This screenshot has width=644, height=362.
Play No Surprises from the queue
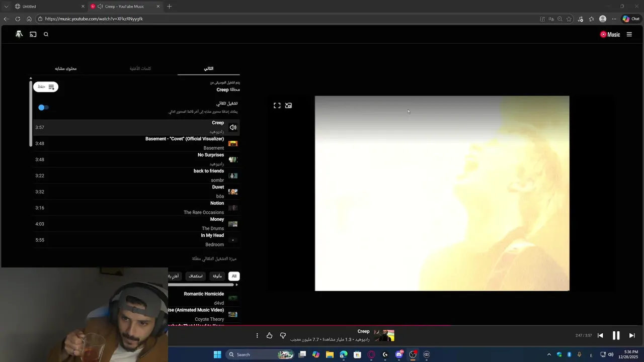(x=136, y=159)
